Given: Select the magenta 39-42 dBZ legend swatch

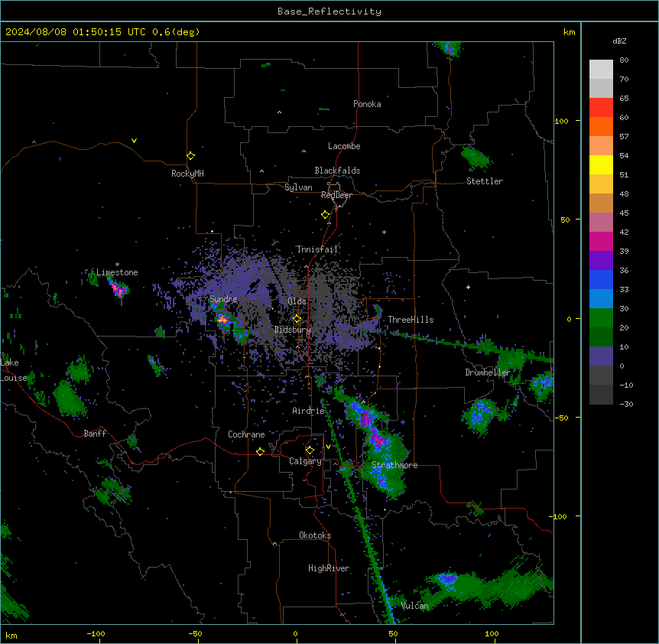Looking at the screenshot, I should (x=601, y=241).
